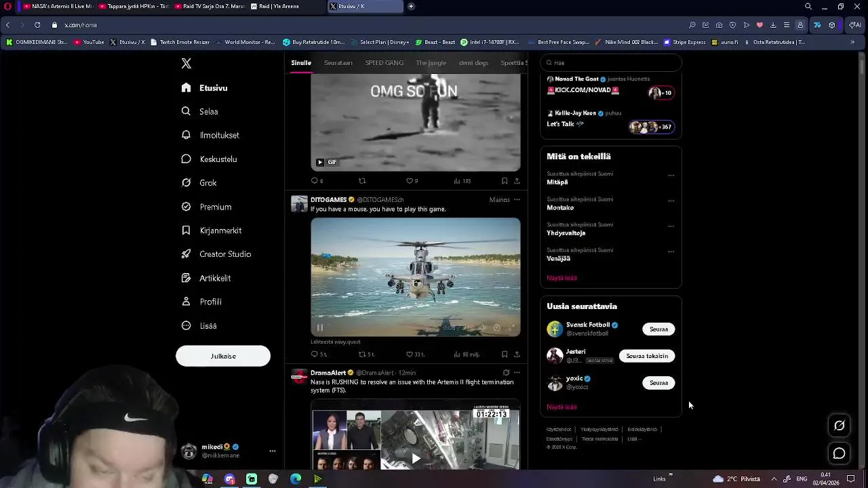868x488 pixels.
Task: Open more options on DITOGAMES ad post
Action: tap(517, 200)
